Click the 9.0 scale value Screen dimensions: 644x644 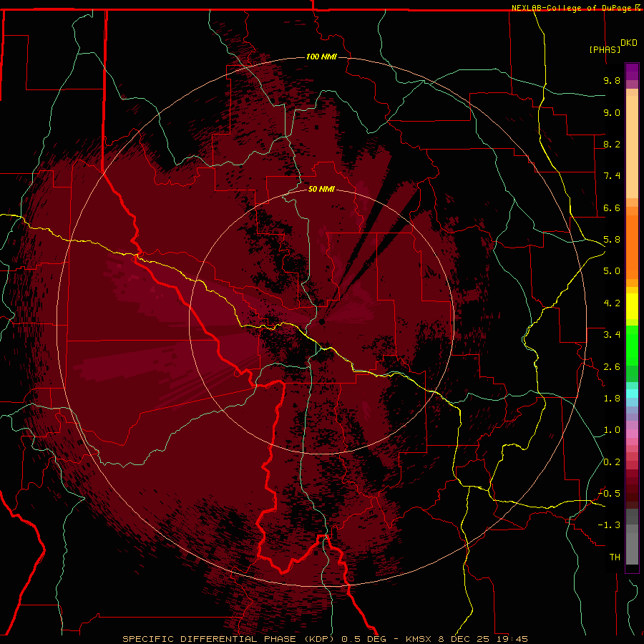point(612,112)
